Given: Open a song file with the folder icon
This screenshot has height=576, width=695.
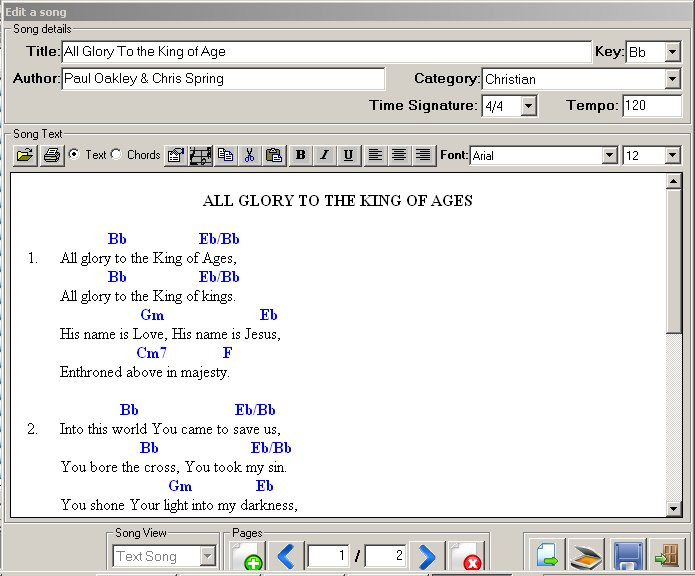Looking at the screenshot, I should [25, 156].
